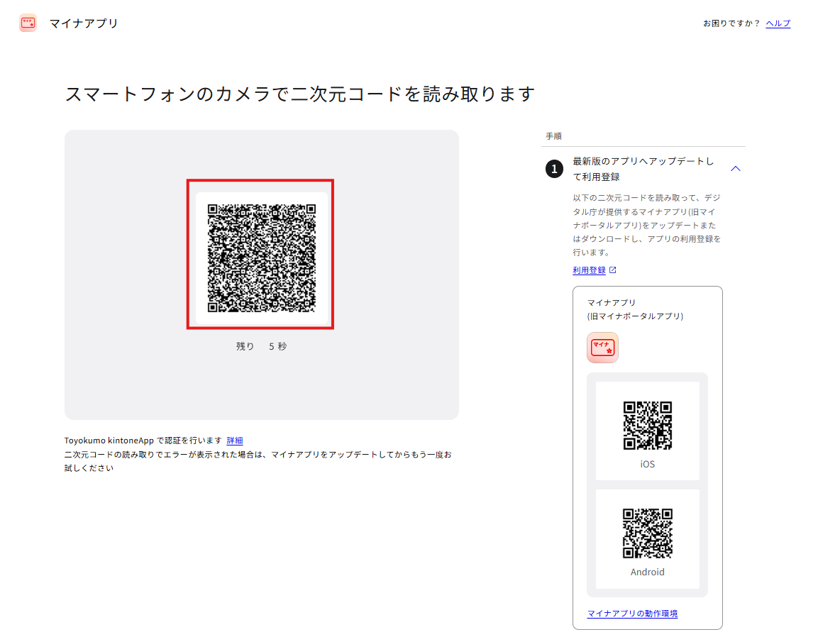The width and height of the screenshot is (840, 637).
Task: Click the external link icon beside 利用登録
Action: tap(613, 270)
